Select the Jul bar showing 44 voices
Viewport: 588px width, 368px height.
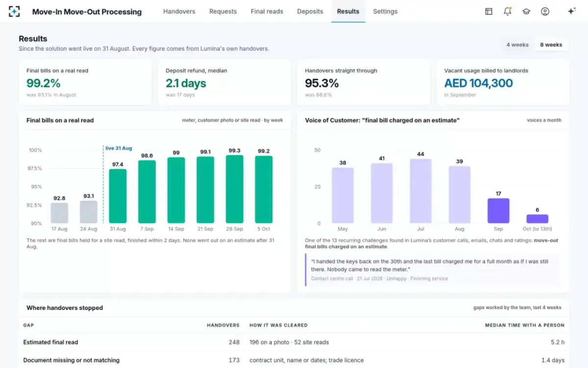(x=420, y=191)
